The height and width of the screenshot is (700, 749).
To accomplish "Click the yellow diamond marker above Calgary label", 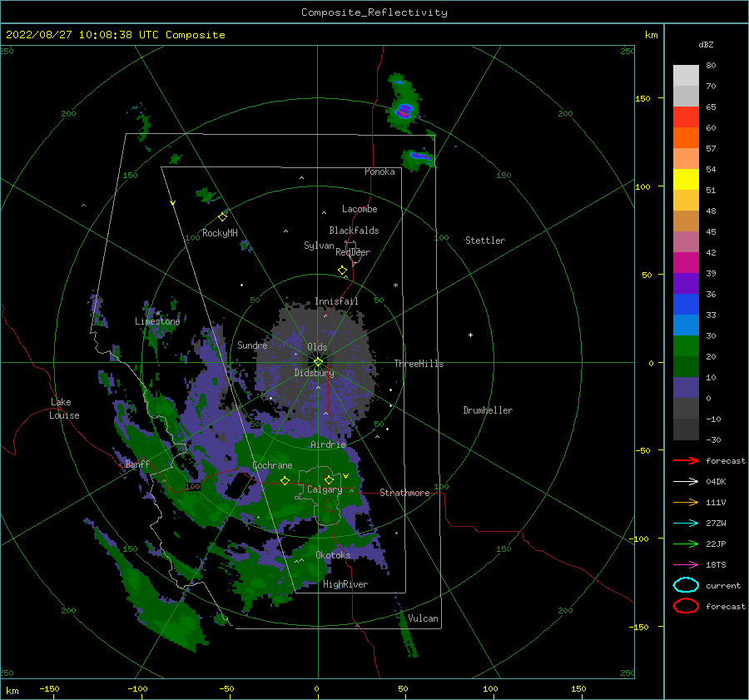I will 329,479.
